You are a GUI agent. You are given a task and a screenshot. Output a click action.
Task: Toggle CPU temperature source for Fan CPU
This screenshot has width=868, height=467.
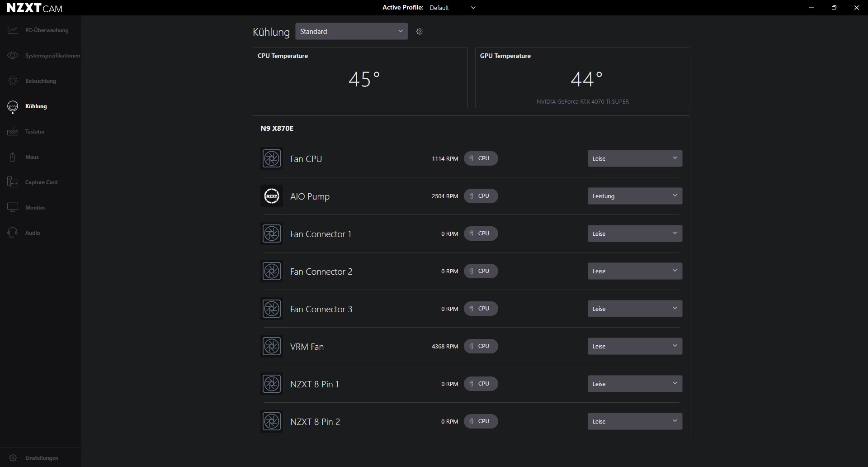(481, 158)
